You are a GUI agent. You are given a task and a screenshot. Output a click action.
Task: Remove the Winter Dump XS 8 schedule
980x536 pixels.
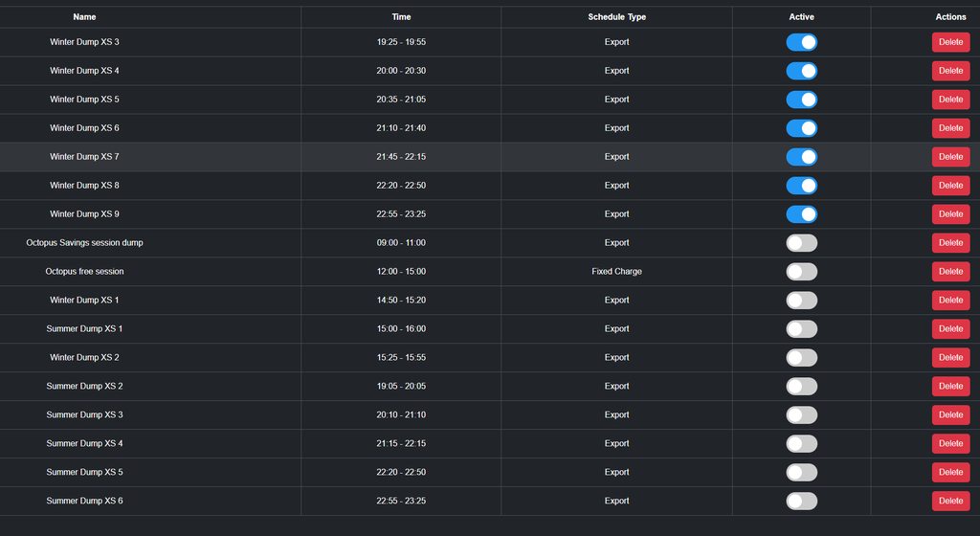coord(950,186)
